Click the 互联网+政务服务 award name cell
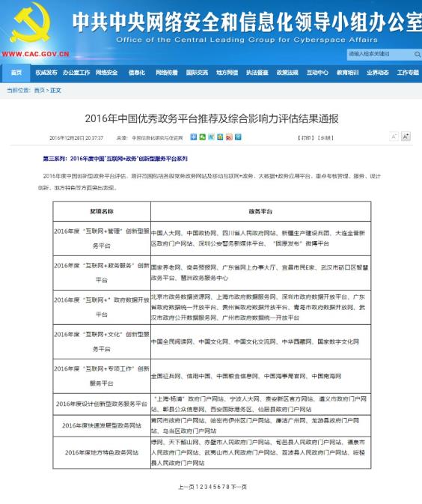The height and width of the screenshot is (504, 422). pos(102,273)
